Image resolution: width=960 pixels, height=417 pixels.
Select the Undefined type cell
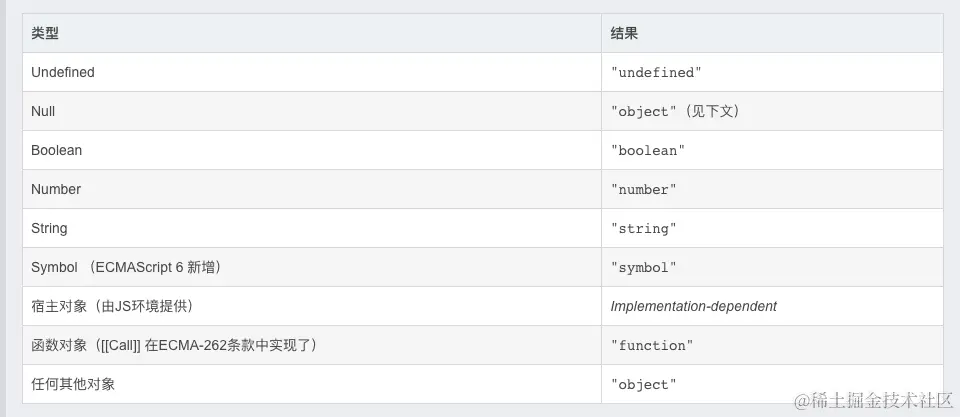pyautogui.click(x=63, y=72)
